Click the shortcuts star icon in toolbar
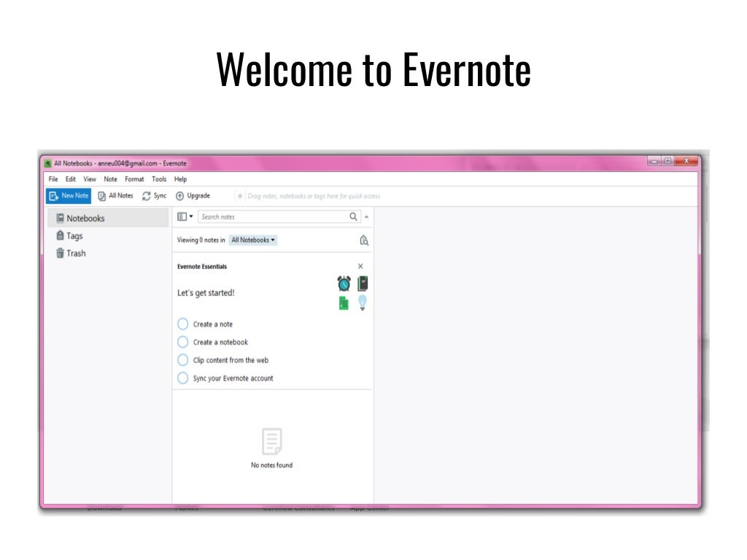747x560 pixels. pos(240,195)
